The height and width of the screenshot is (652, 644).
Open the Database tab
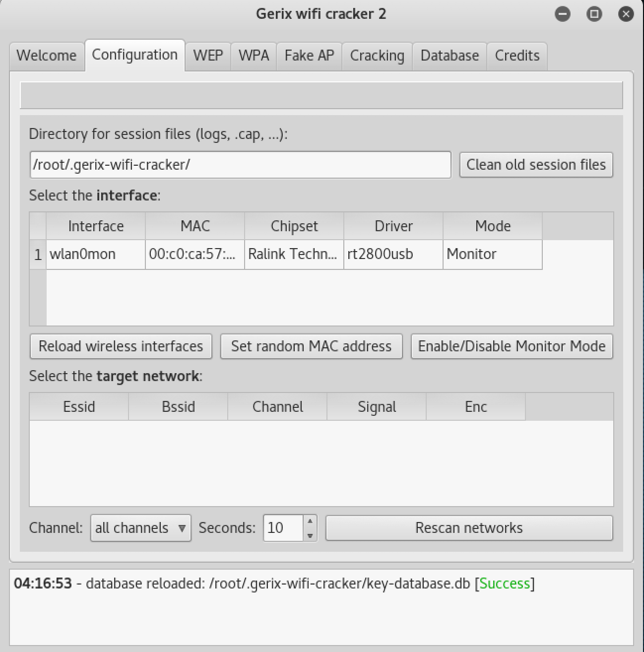pos(449,56)
